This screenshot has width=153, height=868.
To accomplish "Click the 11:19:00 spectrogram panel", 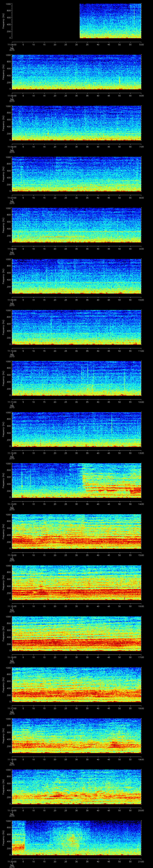I will [76, 787].
